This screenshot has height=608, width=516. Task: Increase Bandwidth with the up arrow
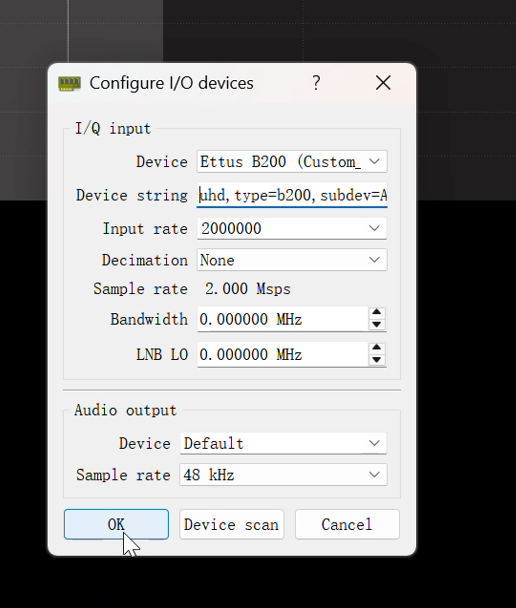tap(376, 312)
